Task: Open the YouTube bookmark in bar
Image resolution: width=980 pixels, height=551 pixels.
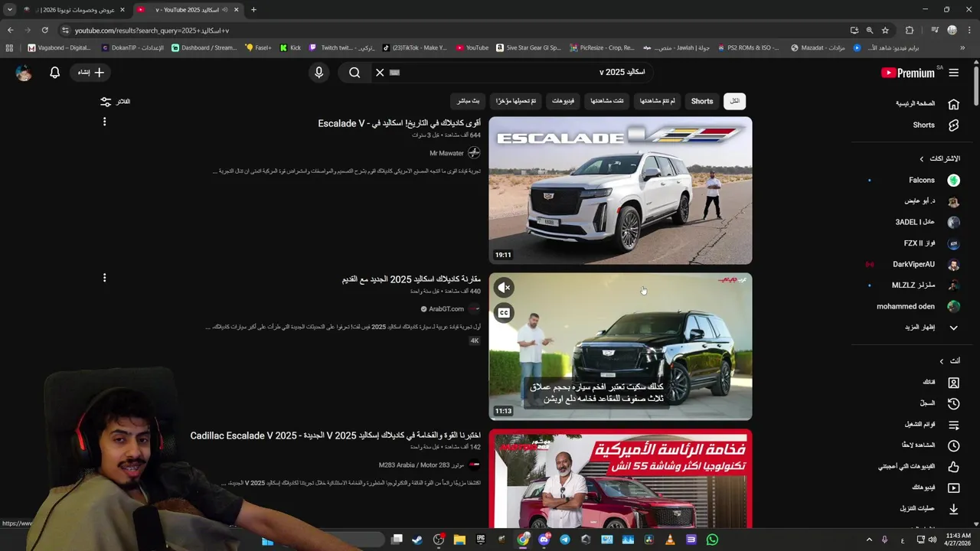Action: (472, 47)
